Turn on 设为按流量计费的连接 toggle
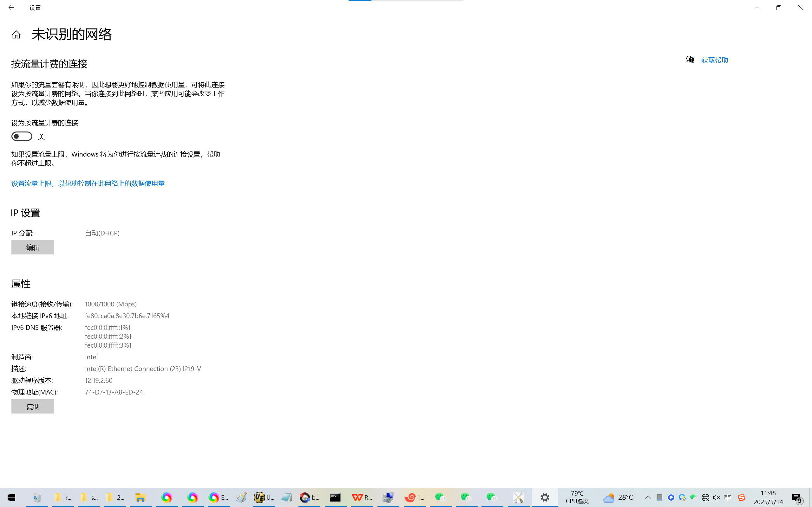812x507 pixels. pyautogui.click(x=22, y=137)
